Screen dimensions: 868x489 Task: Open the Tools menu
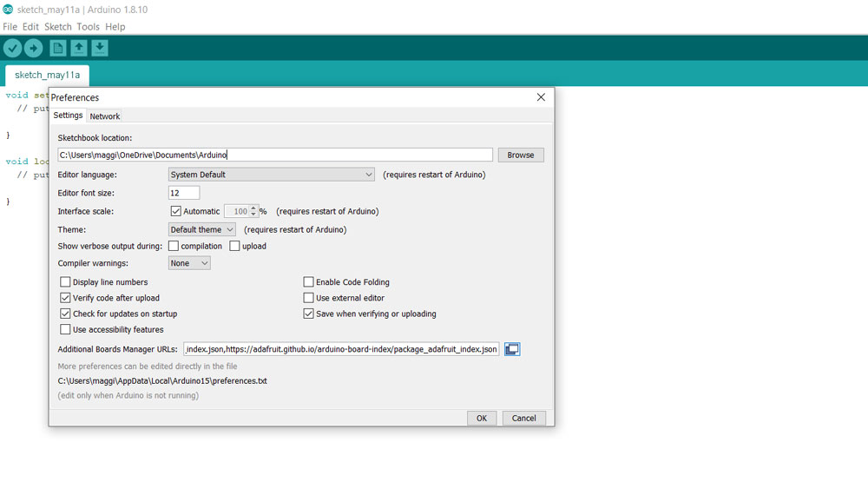[x=88, y=27]
